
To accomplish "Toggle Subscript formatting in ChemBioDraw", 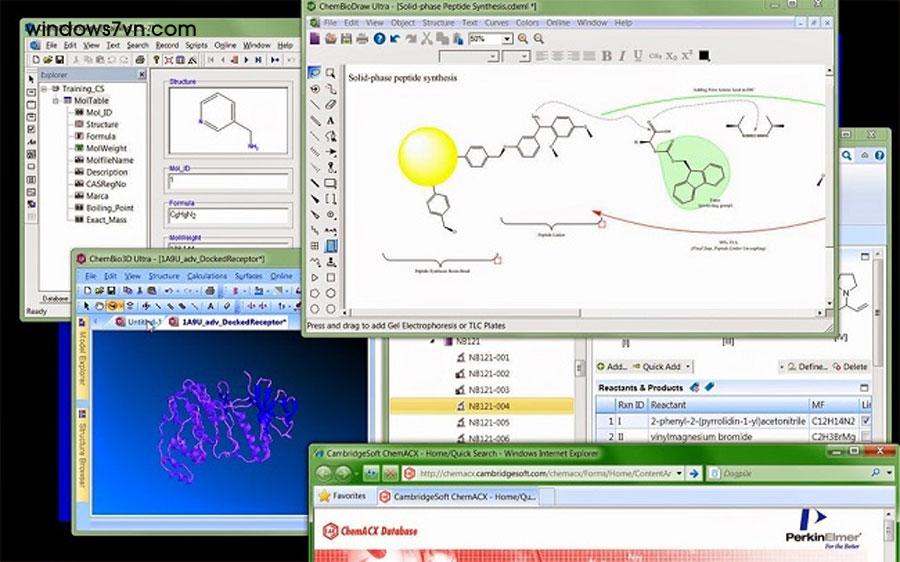I will (671, 56).
